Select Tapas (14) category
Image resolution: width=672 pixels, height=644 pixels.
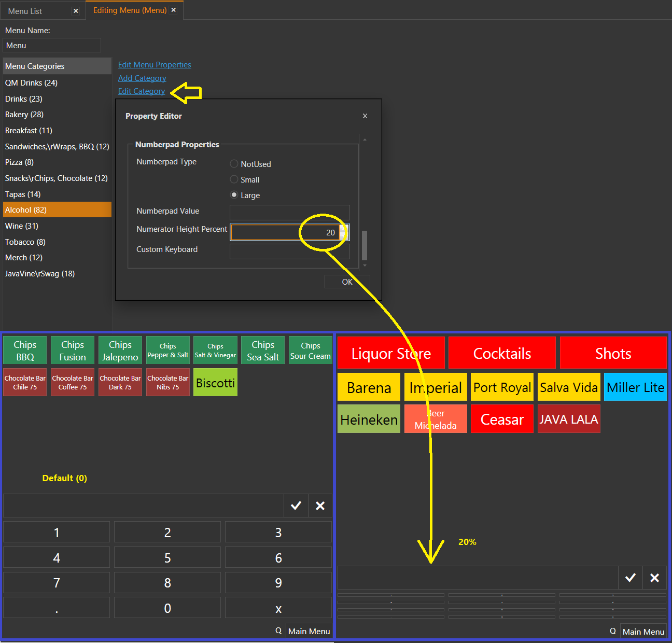point(57,194)
